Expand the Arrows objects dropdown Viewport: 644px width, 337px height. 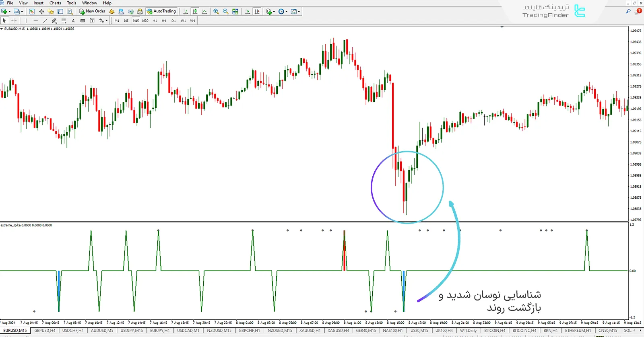coord(107,21)
